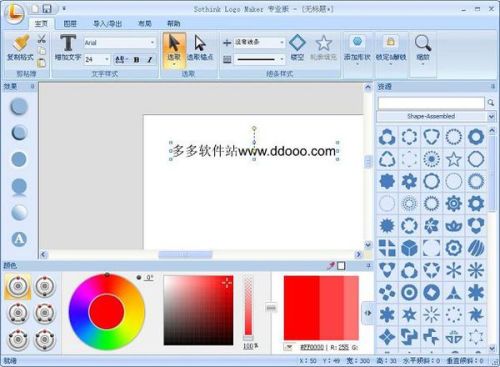Screen dimensions: 500x367
Task: Open the font size 24 dropdown
Action: [x=107, y=60]
